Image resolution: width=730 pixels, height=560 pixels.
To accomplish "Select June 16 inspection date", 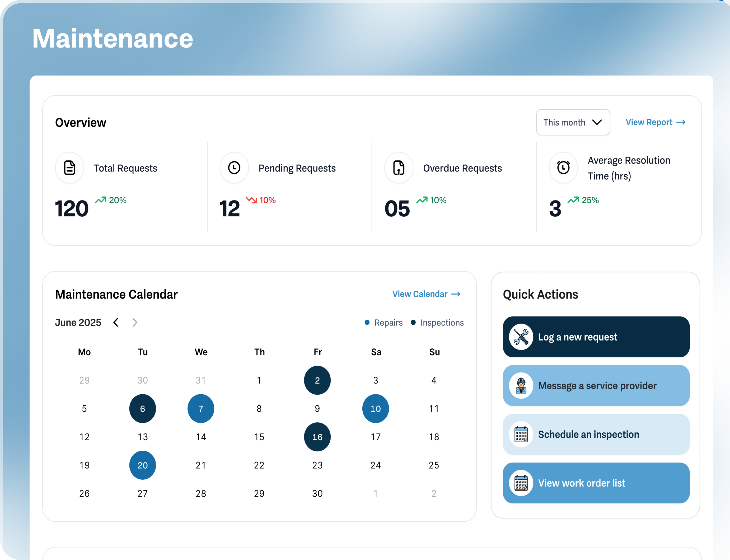I will click(x=317, y=437).
